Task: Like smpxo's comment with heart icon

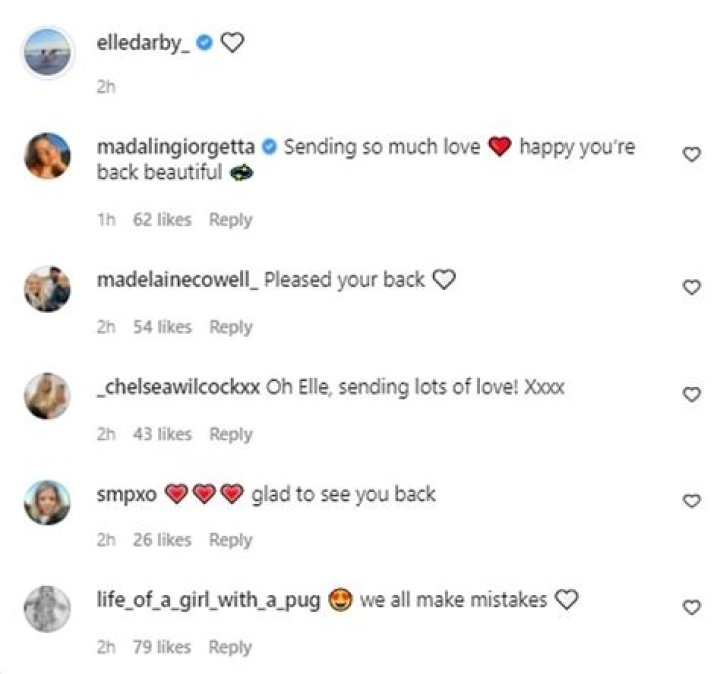Action: pos(690,501)
